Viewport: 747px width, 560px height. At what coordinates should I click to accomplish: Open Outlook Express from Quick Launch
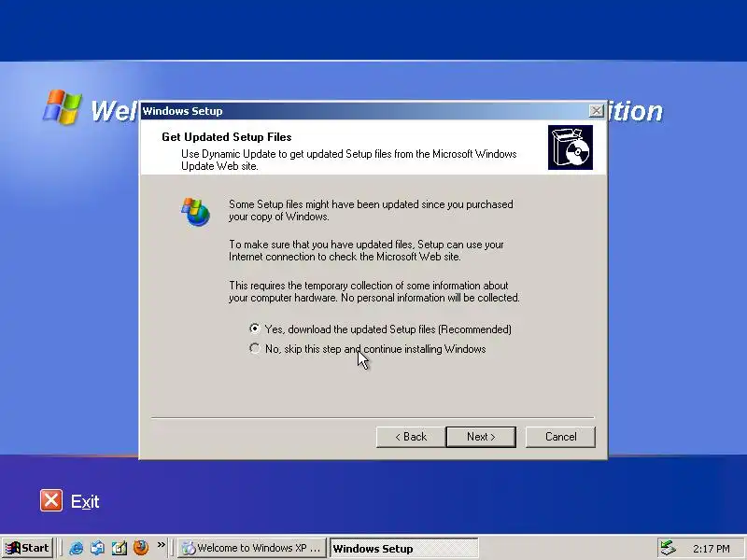pos(98,548)
